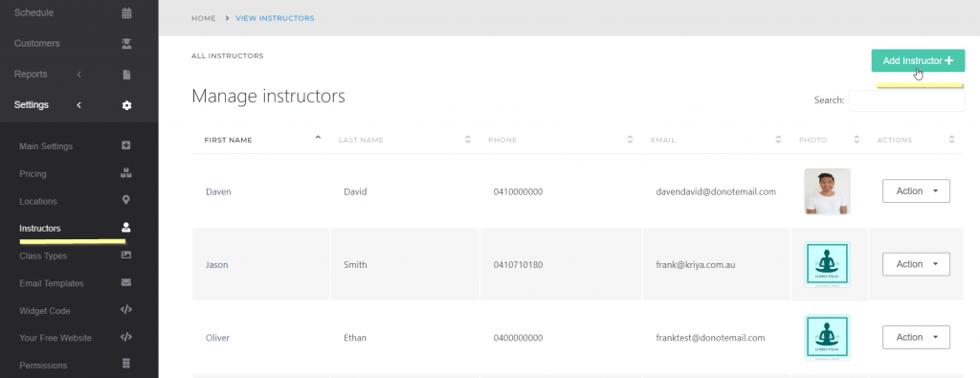Open Your Free Website page
This screenshot has height=378, width=980.
(x=56, y=338)
